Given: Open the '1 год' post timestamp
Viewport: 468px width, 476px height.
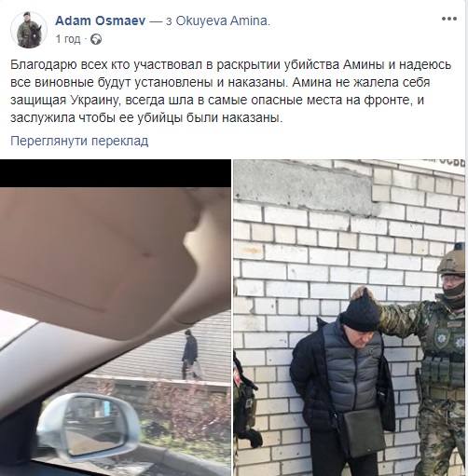Looking at the screenshot, I should [x=68, y=39].
